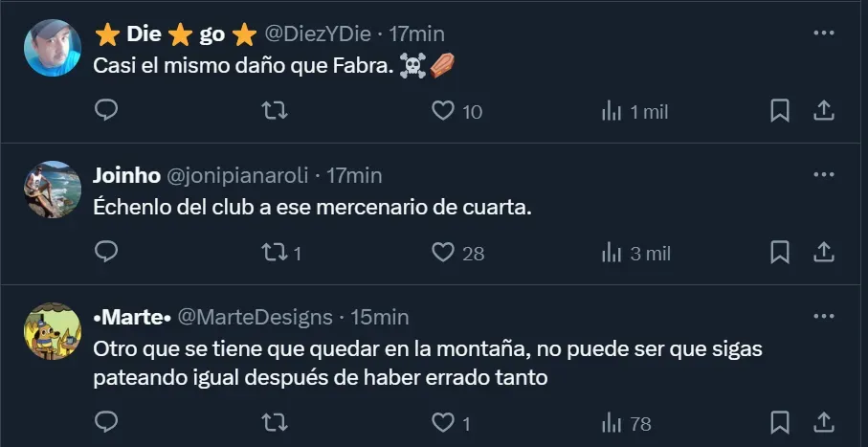Image resolution: width=868 pixels, height=447 pixels.
Task: Open more options on DiezYDie's tweet
Action: (823, 33)
